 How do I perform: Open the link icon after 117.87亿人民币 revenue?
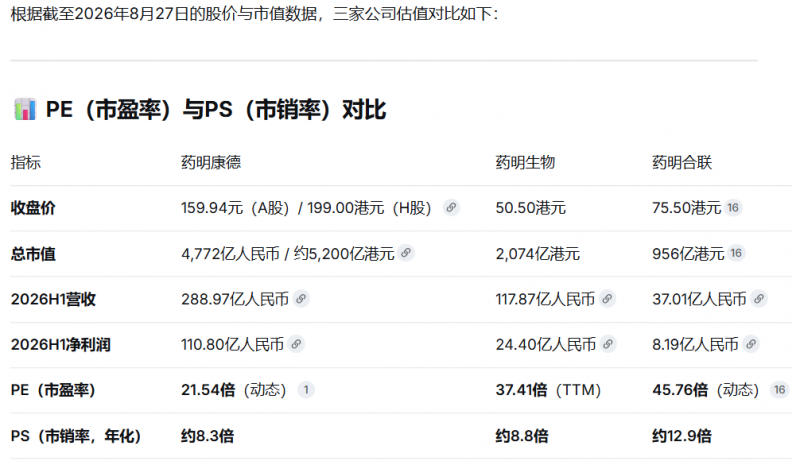click(607, 299)
